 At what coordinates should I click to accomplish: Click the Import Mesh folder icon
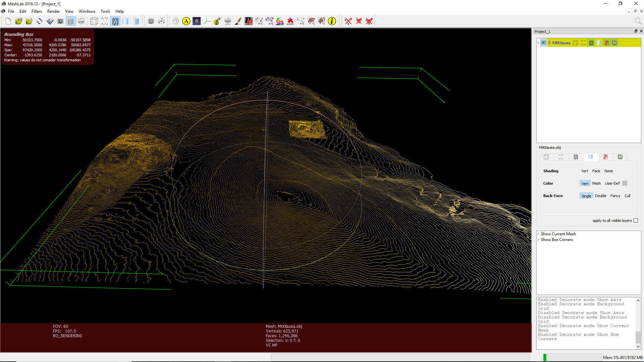coord(29,21)
